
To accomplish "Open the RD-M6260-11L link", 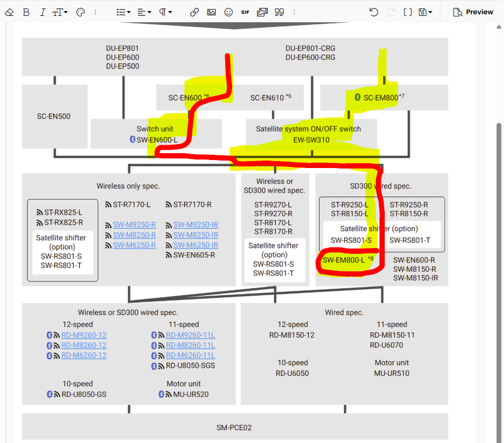I will [x=191, y=355].
